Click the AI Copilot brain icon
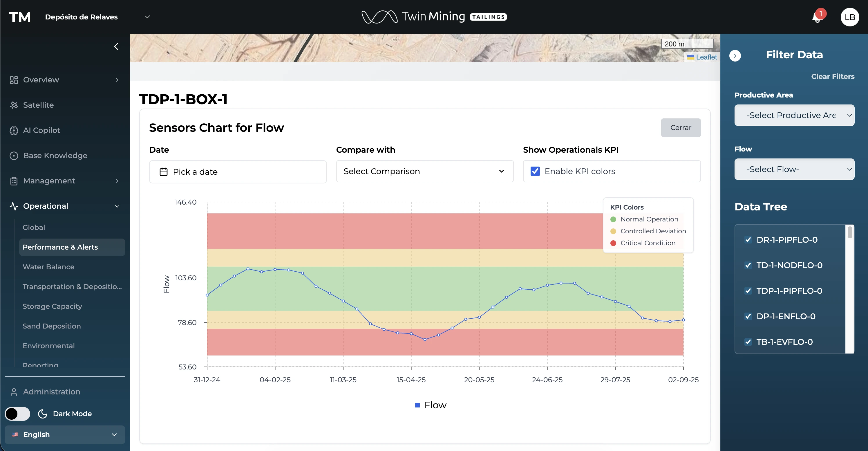Screen dimensions: 868x451 (x=14, y=130)
